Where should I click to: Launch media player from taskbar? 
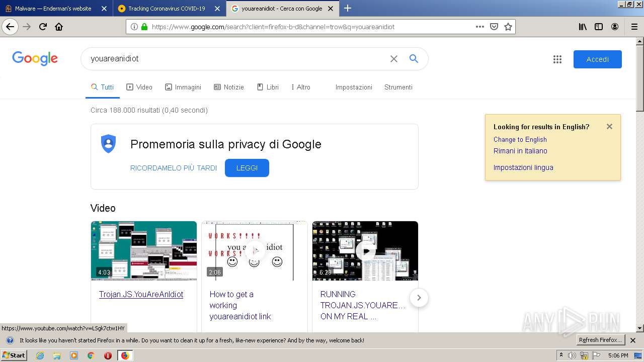pyautogui.click(x=74, y=355)
